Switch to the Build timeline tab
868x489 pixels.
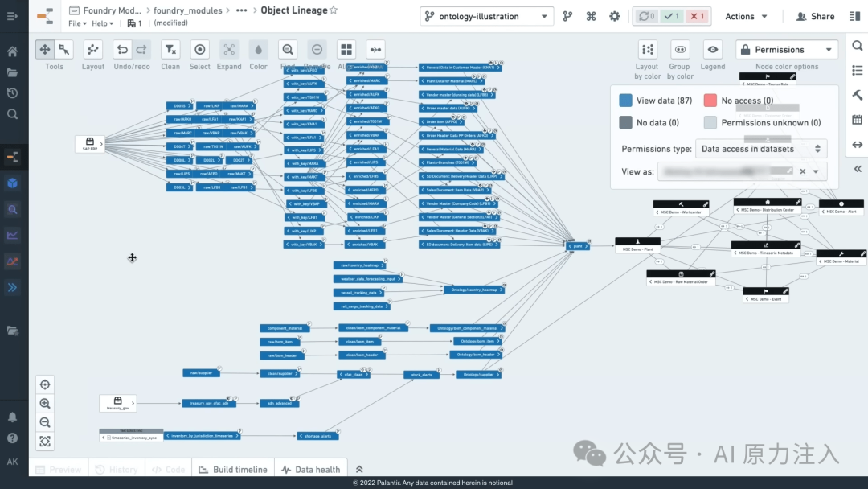point(233,470)
